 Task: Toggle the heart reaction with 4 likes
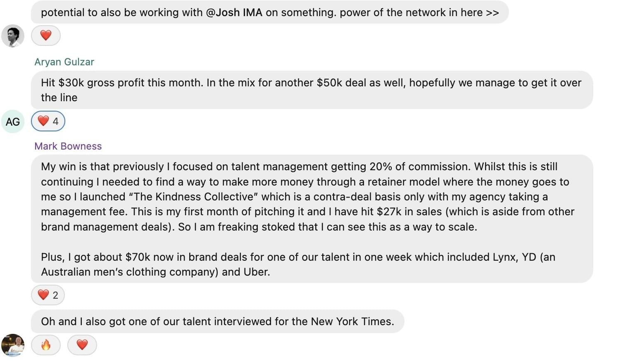pyautogui.click(x=48, y=121)
